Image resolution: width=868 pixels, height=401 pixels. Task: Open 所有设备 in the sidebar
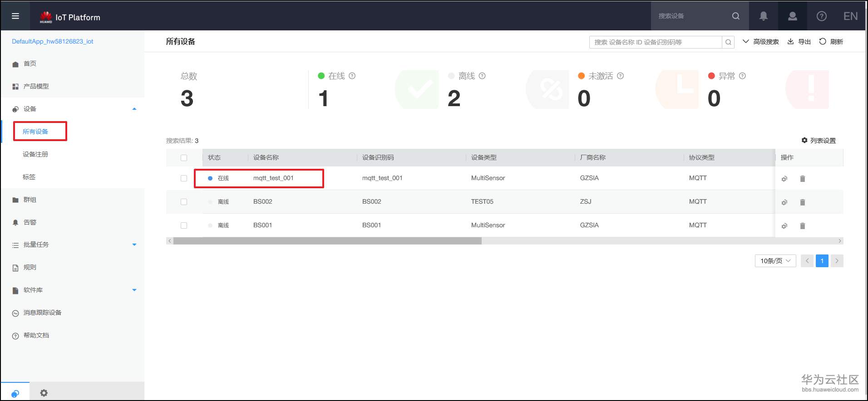pos(35,132)
